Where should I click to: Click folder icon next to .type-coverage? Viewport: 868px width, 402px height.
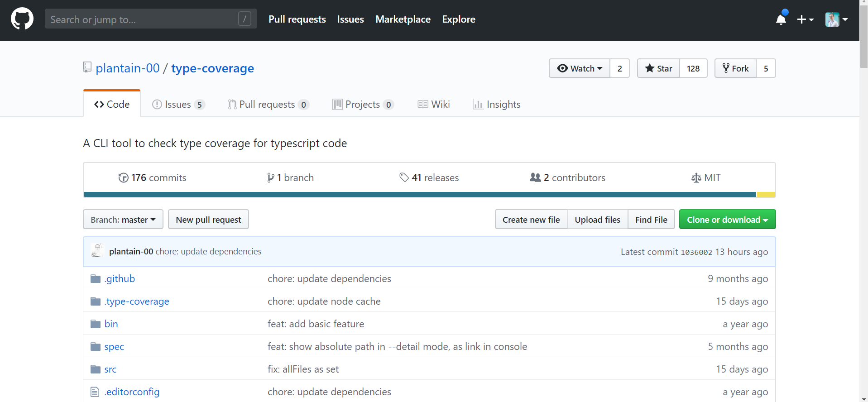point(95,301)
